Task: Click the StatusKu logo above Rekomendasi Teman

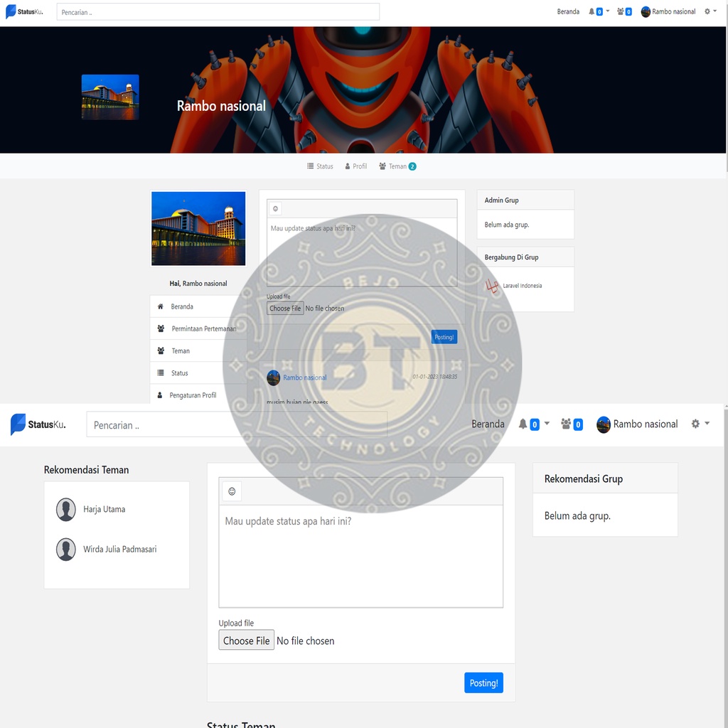Action: pos(38,424)
